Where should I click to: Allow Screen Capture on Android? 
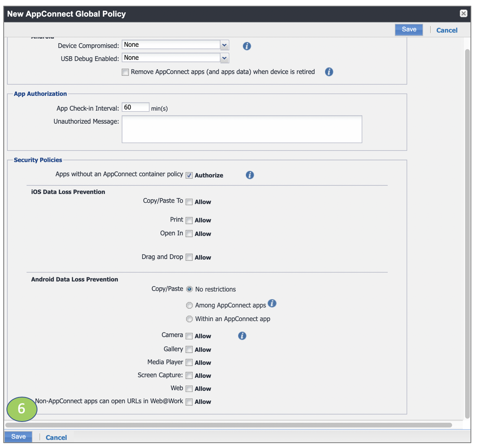(189, 376)
